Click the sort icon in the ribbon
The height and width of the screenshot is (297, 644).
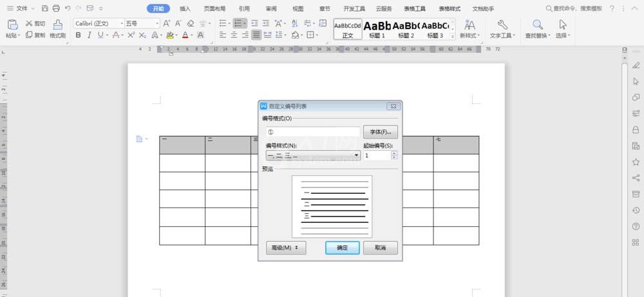[294, 23]
